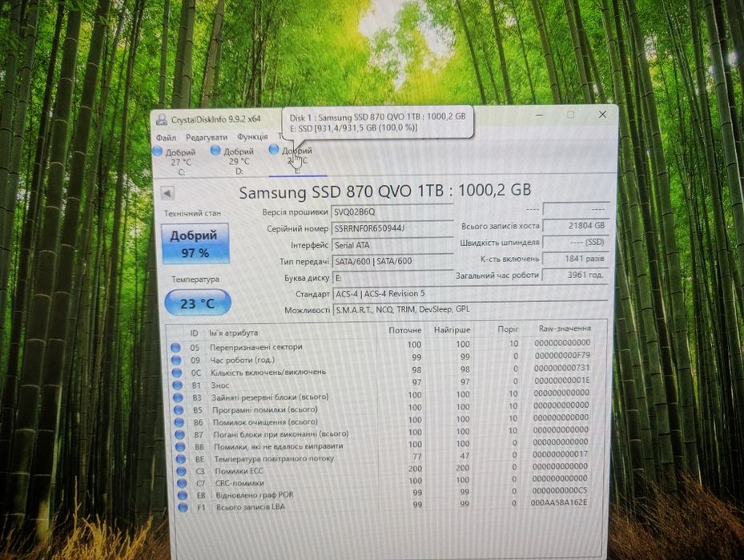Click the Ім'я атрибута column header

tap(233, 332)
